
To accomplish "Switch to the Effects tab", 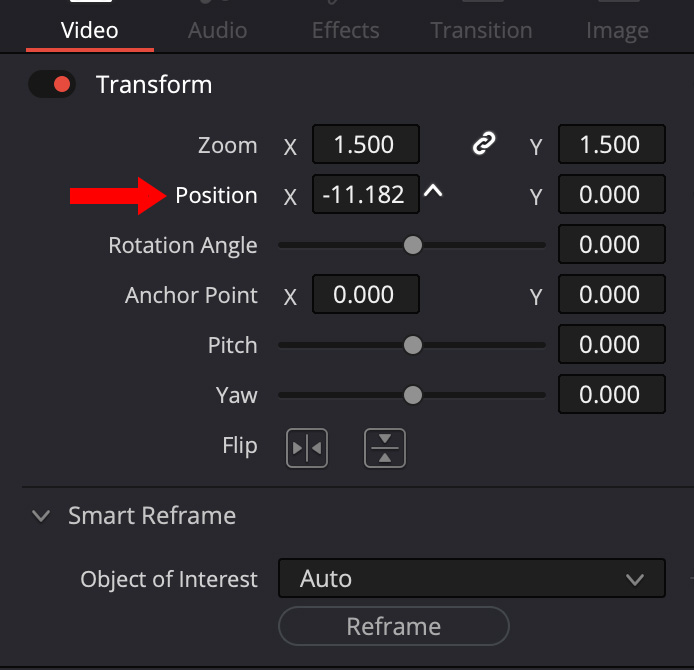I will (345, 31).
